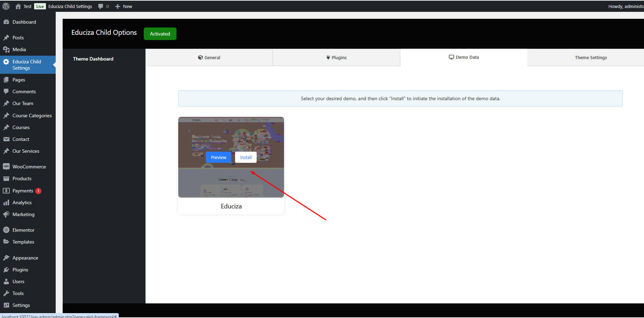Click the Our Team pin icon
The width and height of the screenshot is (644, 318).
click(6, 103)
